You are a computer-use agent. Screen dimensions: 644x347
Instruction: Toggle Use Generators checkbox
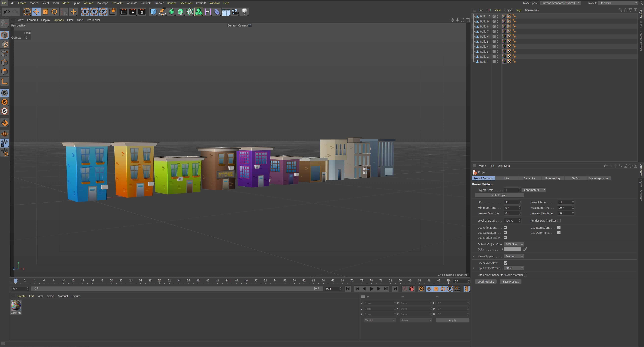click(x=505, y=233)
